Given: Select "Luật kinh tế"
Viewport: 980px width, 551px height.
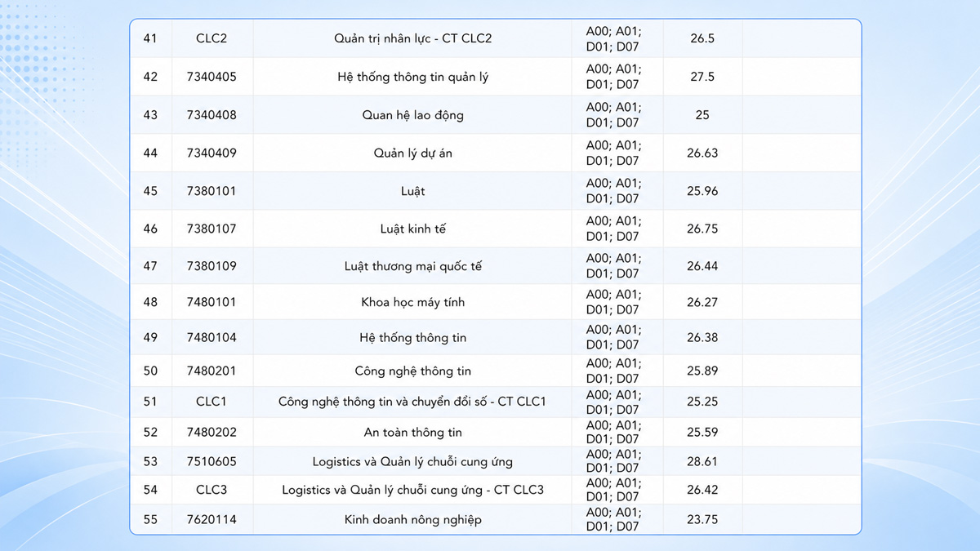Looking at the screenshot, I should click(413, 229).
